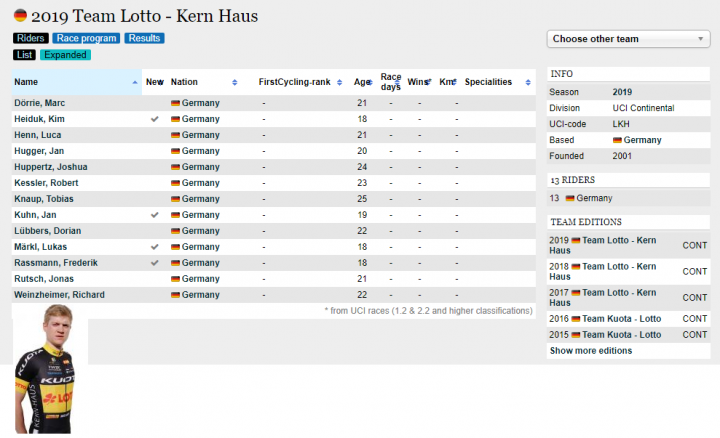Click the German flag icon beside team title

20,16
